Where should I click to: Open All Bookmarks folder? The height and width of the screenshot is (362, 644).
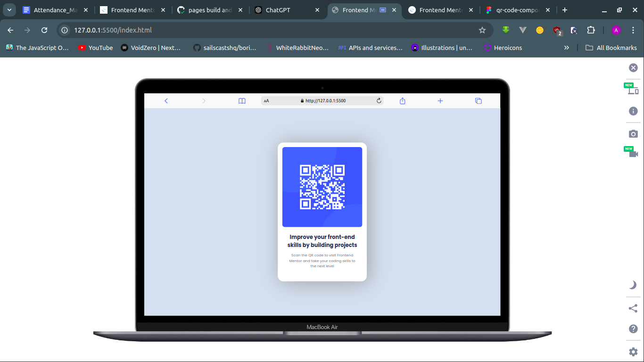click(x=611, y=48)
